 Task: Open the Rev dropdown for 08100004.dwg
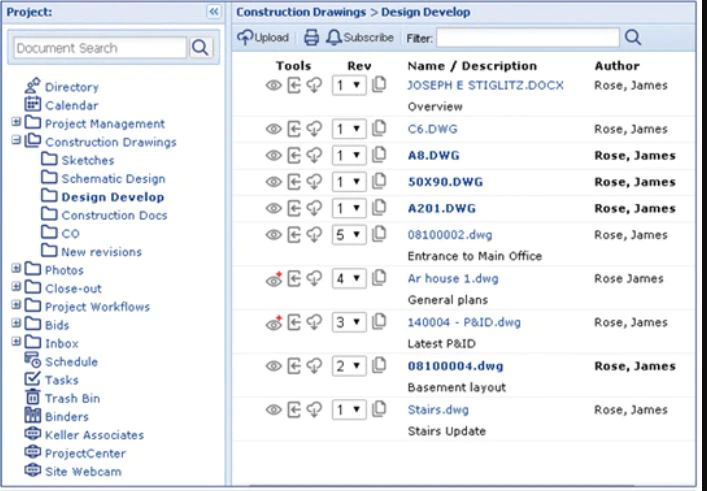(349, 366)
